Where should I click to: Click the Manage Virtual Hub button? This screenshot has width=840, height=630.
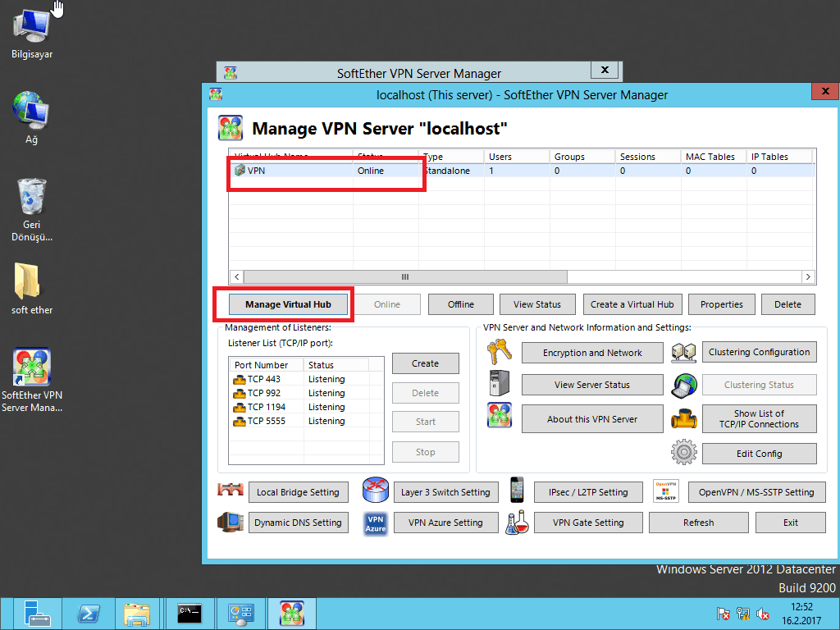(288, 304)
